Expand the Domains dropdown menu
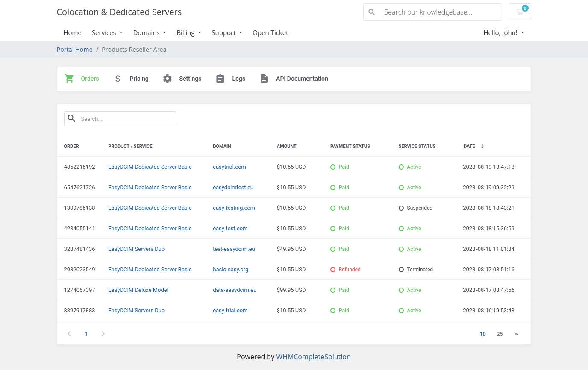The width and height of the screenshot is (588, 370). click(x=150, y=32)
